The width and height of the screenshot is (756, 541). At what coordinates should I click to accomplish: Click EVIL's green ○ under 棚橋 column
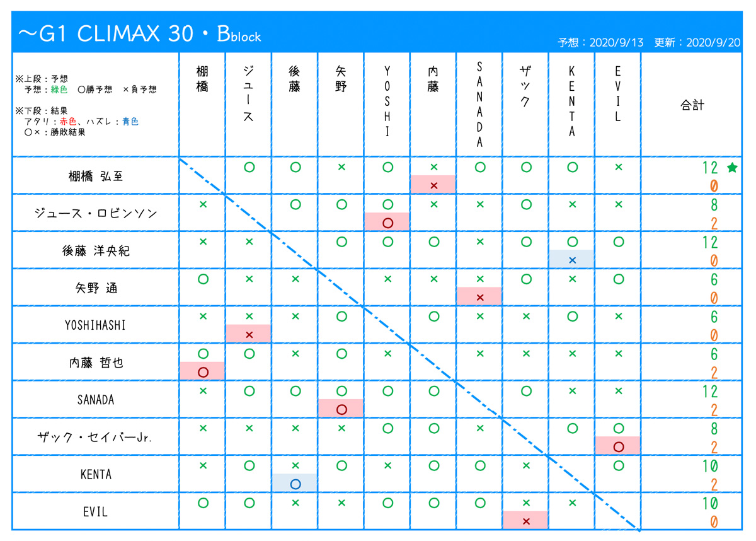(x=202, y=503)
